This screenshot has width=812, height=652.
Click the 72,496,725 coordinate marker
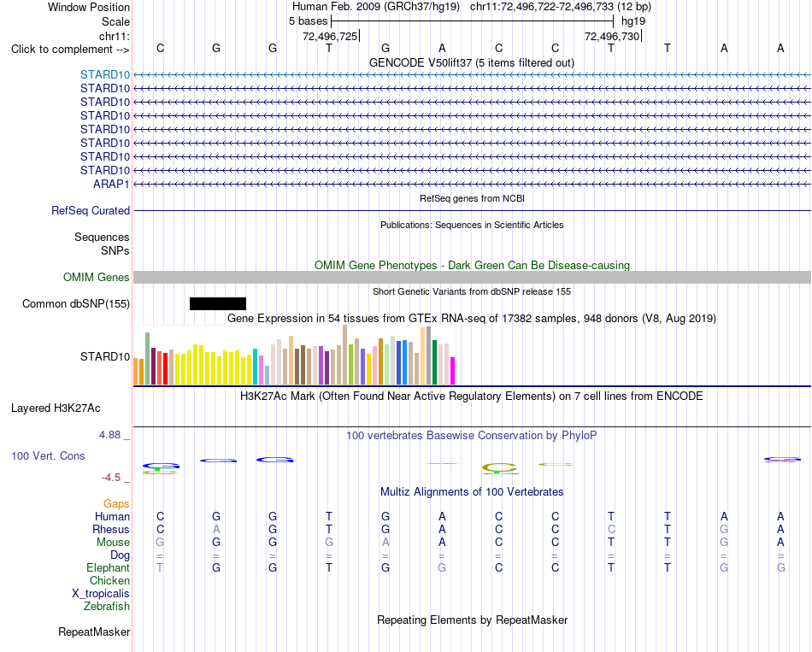pyautogui.click(x=331, y=36)
